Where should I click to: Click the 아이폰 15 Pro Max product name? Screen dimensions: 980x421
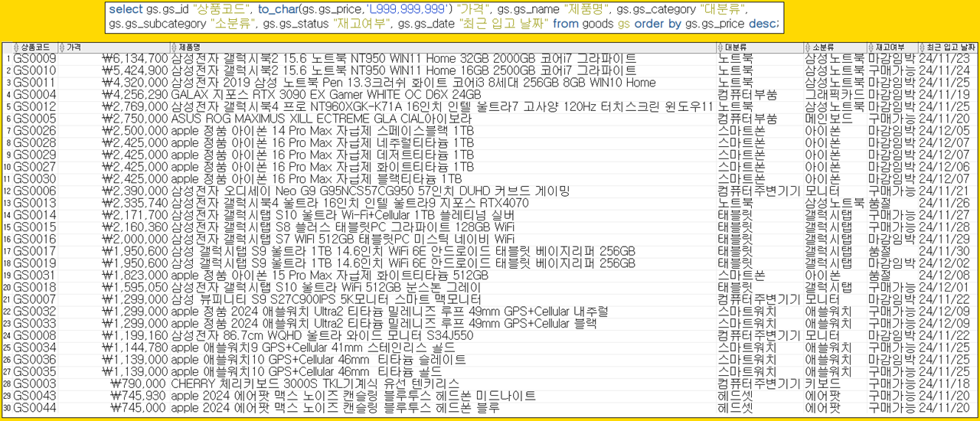pyautogui.click(x=330, y=275)
